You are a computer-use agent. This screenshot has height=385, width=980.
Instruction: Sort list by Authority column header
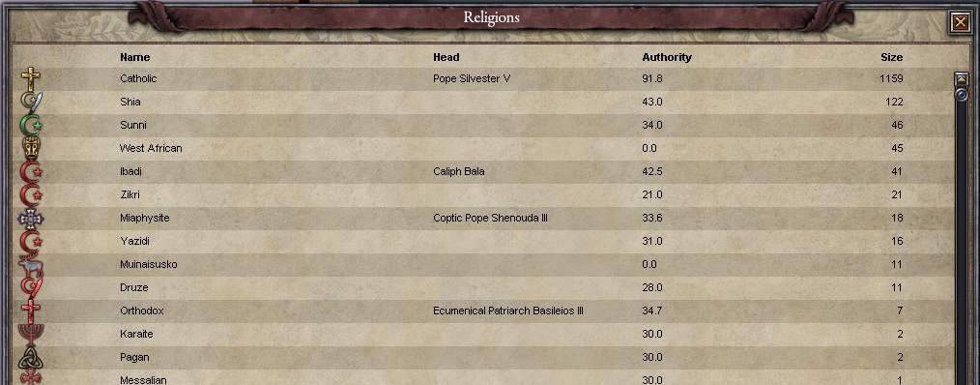click(x=667, y=57)
